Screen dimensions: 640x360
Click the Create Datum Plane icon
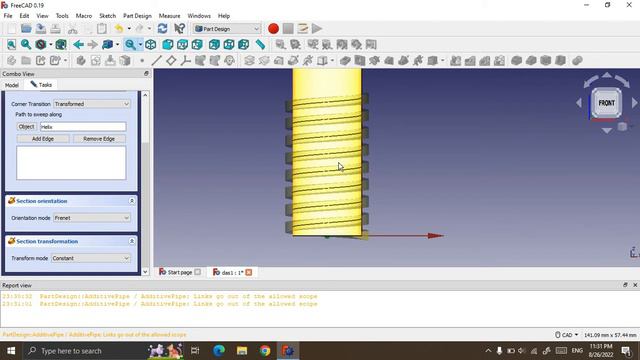[171, 61]
